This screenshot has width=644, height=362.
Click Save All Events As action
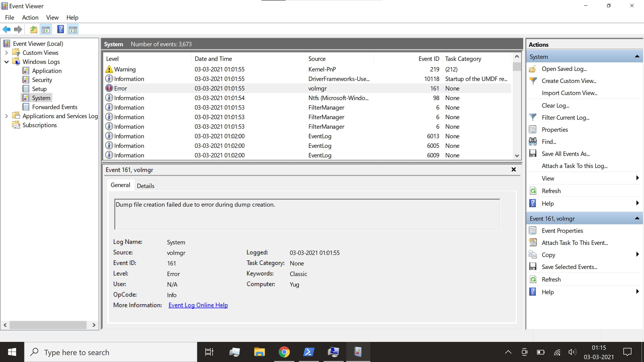click(x=566, y=154)
